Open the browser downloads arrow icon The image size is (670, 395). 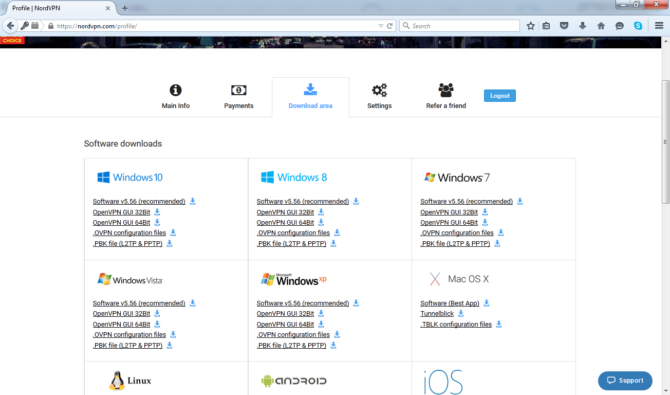click(582, 26)
